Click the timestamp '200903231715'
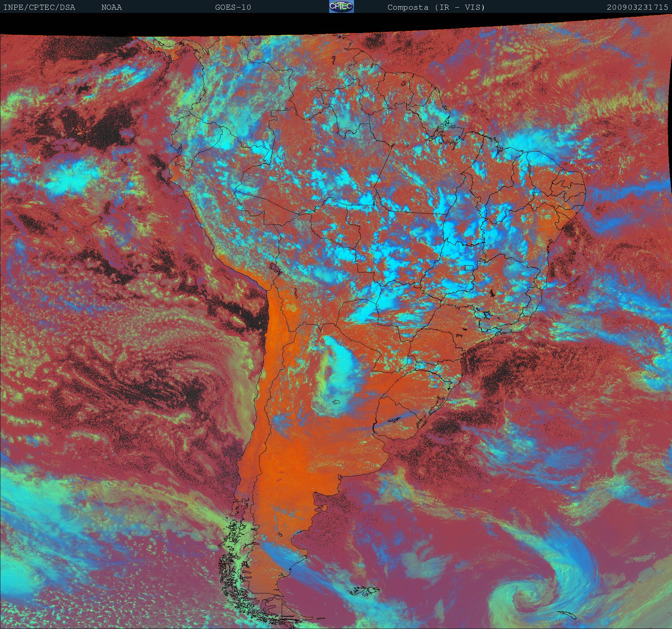This screenshot has width=672, height=629. (638, 7)
